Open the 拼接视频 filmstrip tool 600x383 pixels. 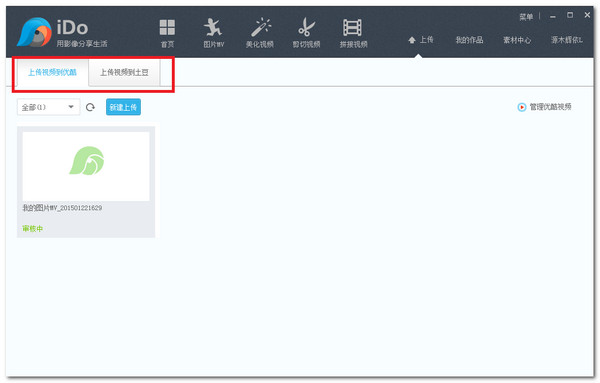[x=353, y=33]
